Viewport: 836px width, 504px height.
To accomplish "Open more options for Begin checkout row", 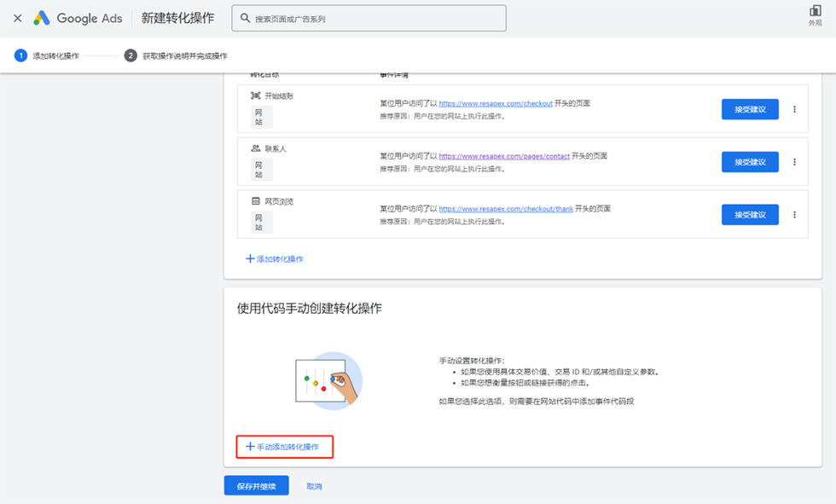I will [794, 109].
